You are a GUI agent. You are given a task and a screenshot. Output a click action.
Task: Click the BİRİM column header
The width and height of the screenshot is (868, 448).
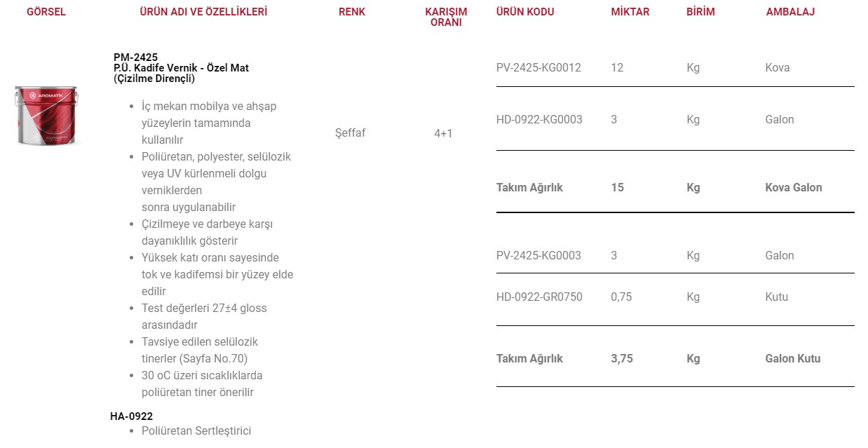point(700,12)
